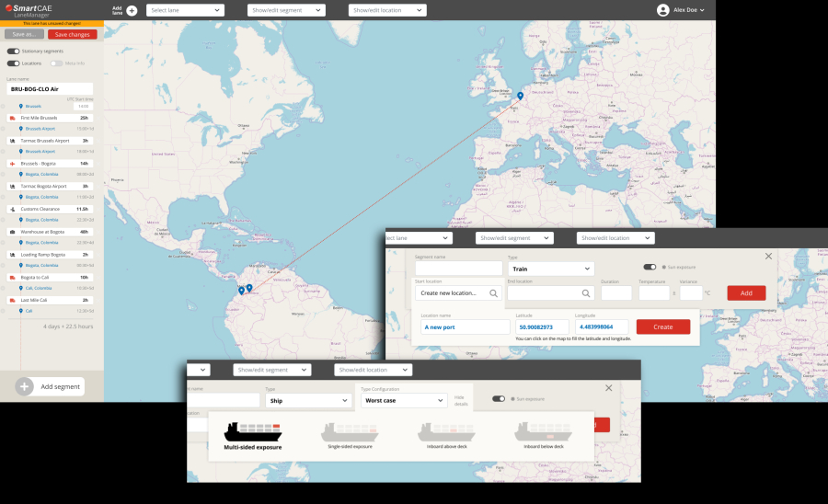Pick the Inboard below deck ship icon
Viewport: 828px width, 504px height.
pyautogui.click(x=543, y=431)
